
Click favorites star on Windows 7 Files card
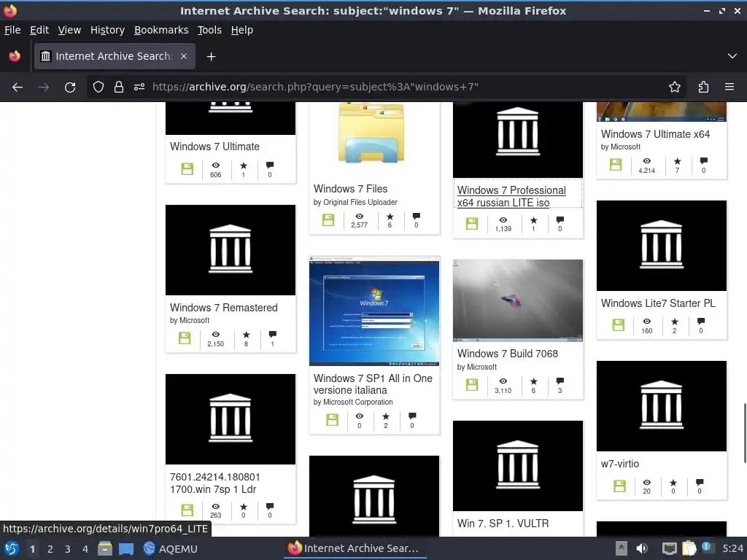[x=390, y=216]
